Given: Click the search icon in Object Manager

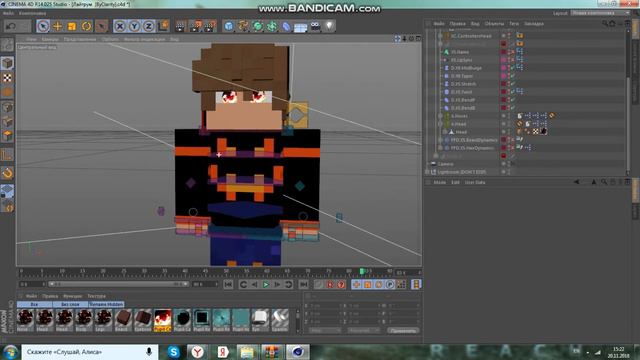Looking at the screenshot, I should coord(605,24).
